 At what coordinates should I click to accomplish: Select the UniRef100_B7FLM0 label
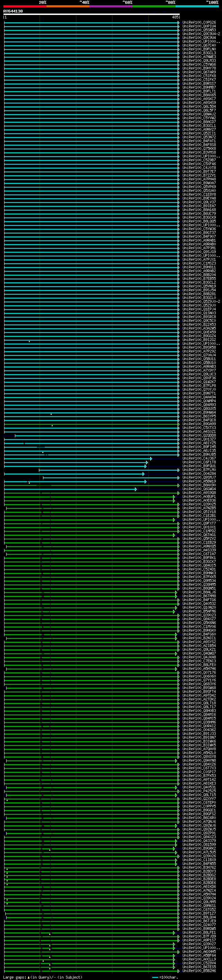[199, 470]
